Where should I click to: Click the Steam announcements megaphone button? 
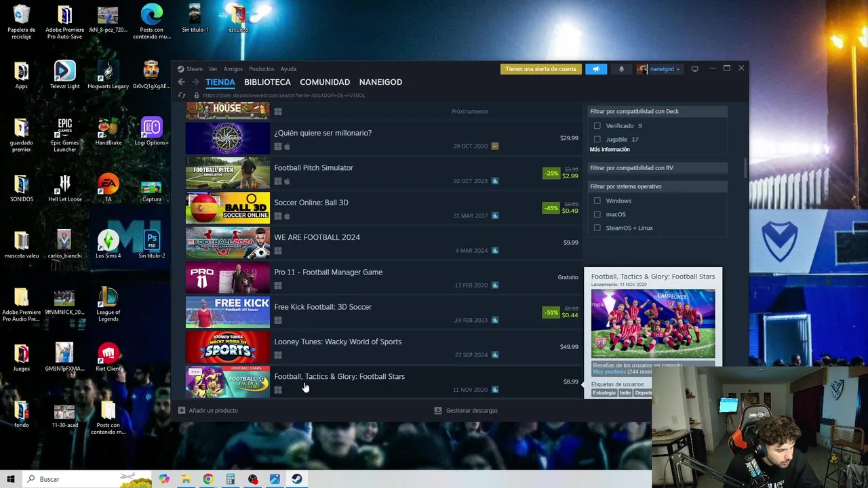(596, 68)
